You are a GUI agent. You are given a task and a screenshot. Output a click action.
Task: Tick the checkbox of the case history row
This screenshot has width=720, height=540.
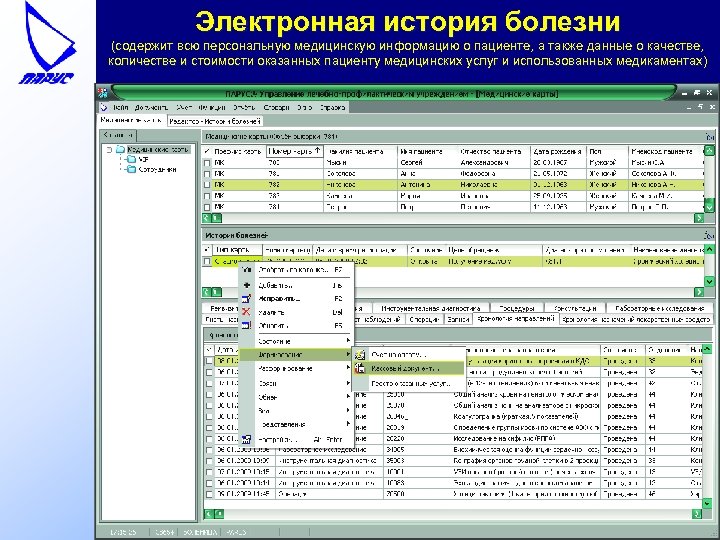tap(207, 262)
